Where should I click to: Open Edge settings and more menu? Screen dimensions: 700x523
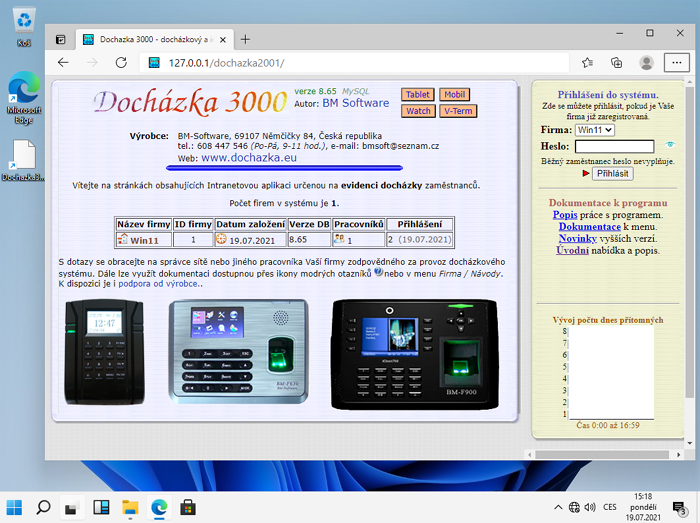[x=677, y=63]
